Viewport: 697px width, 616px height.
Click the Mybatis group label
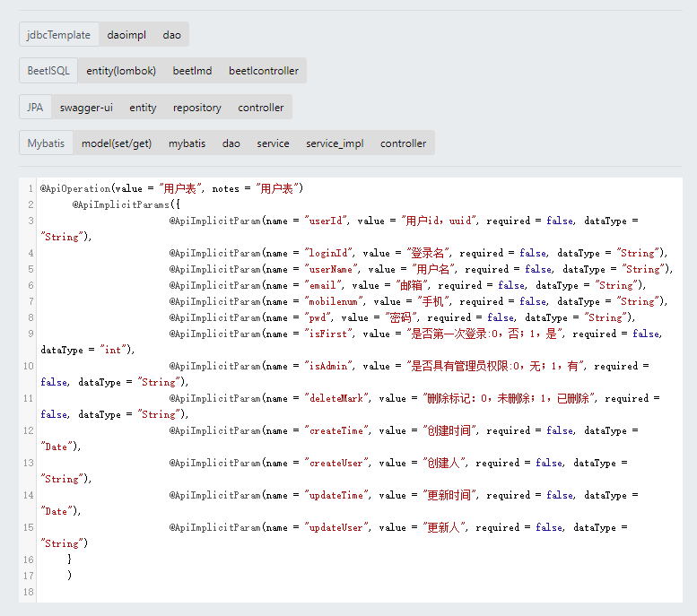[46, 143]
